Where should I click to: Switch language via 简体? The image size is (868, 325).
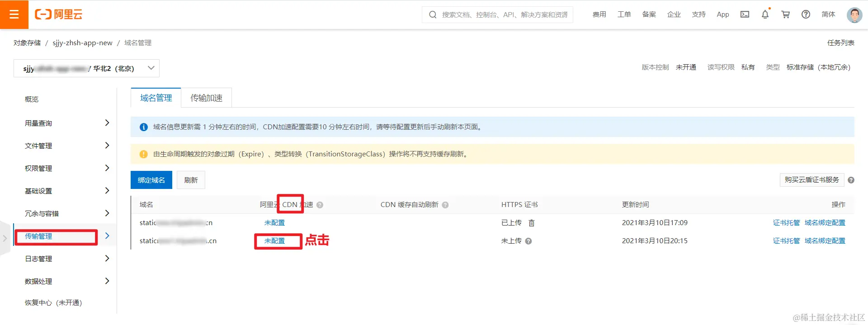[828, 14]
